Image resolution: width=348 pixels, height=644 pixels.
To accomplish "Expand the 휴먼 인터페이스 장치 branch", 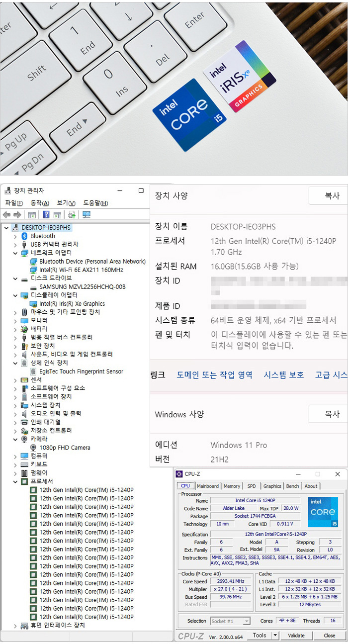I will (x=15, y=625).
